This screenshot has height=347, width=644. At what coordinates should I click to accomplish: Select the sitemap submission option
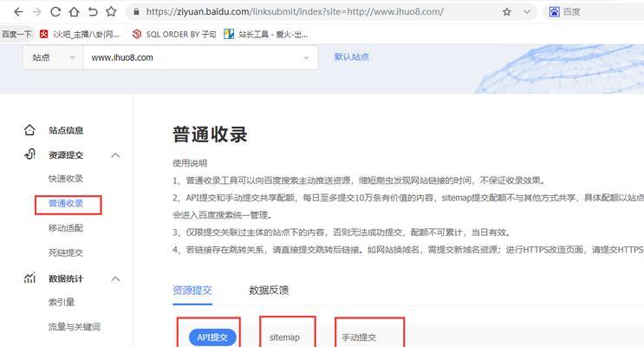click(x=284, y=337)
